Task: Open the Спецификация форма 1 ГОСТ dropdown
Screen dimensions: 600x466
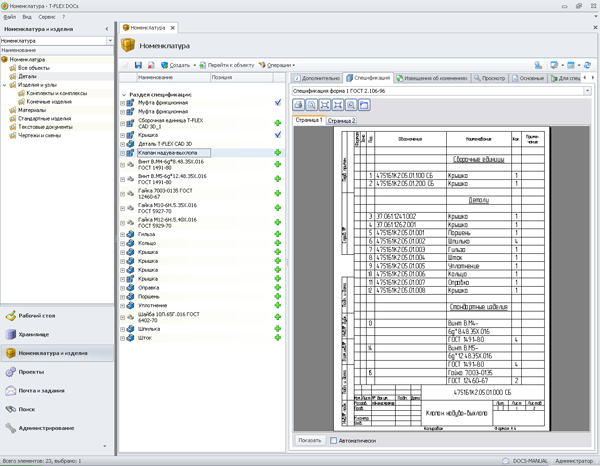Action: [587, 91]
